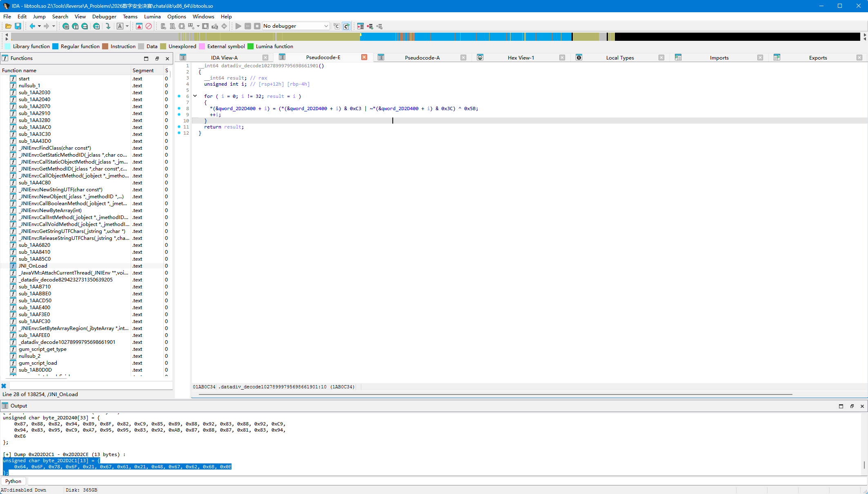Toggle breakpoint dot on line 9
The width and height of the screenshot is (868, 494).
point(179,115)
